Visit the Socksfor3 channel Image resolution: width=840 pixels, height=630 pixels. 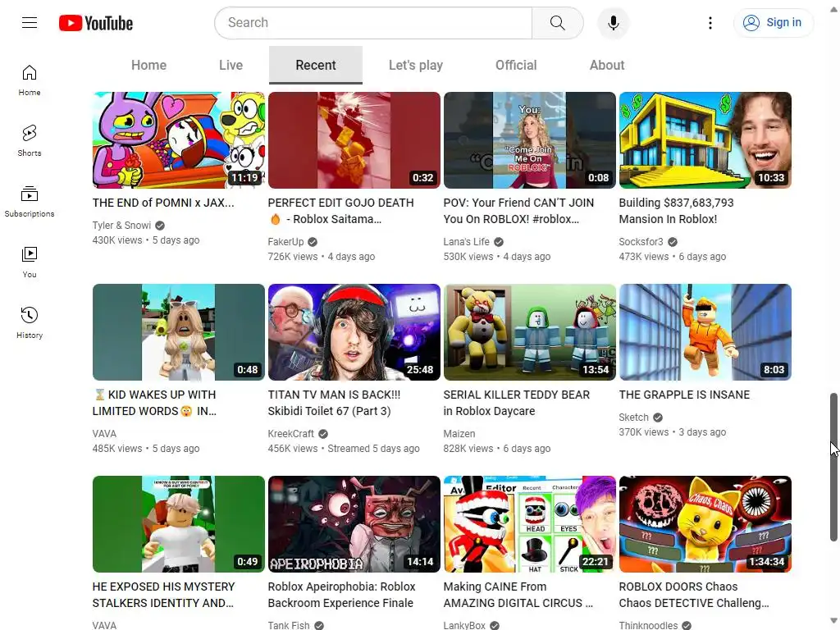[x=641, y=242]
